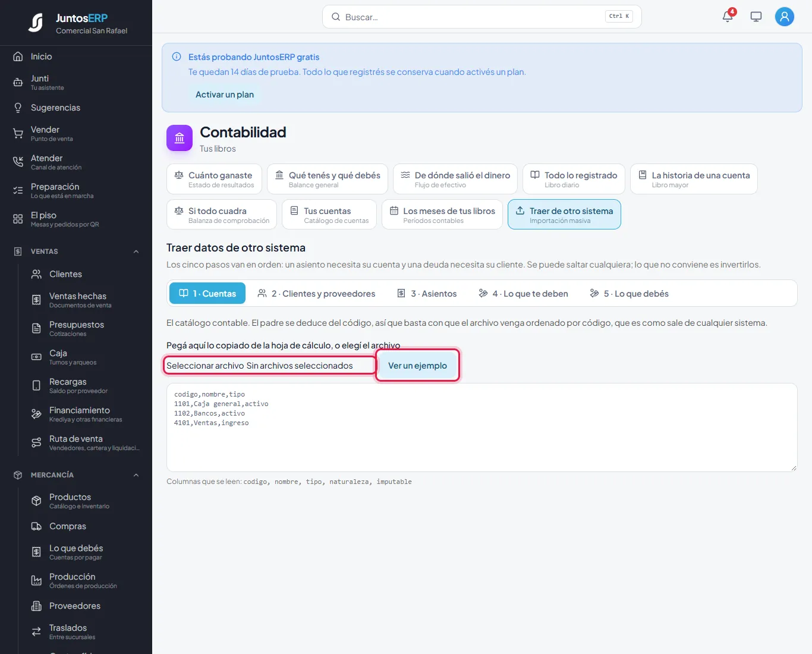
Task: Open Sugerencias lightbulb entry
Action: [76, 108]
